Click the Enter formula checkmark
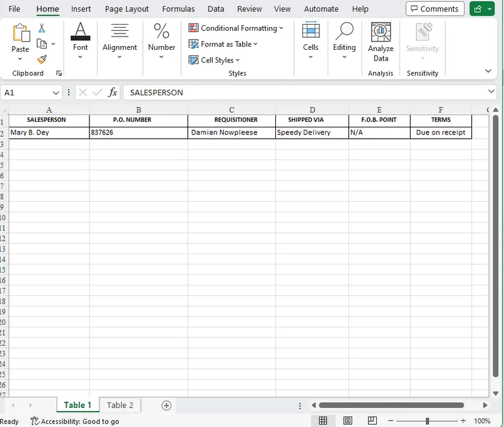The width and height of the screenshot is (504, 427). tap(98, 93)
